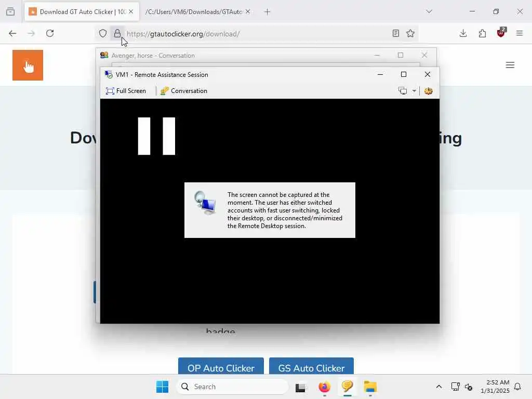Open Task View on the taskbar
Viewport: 532px width, 399px height.
pos(300,387)
